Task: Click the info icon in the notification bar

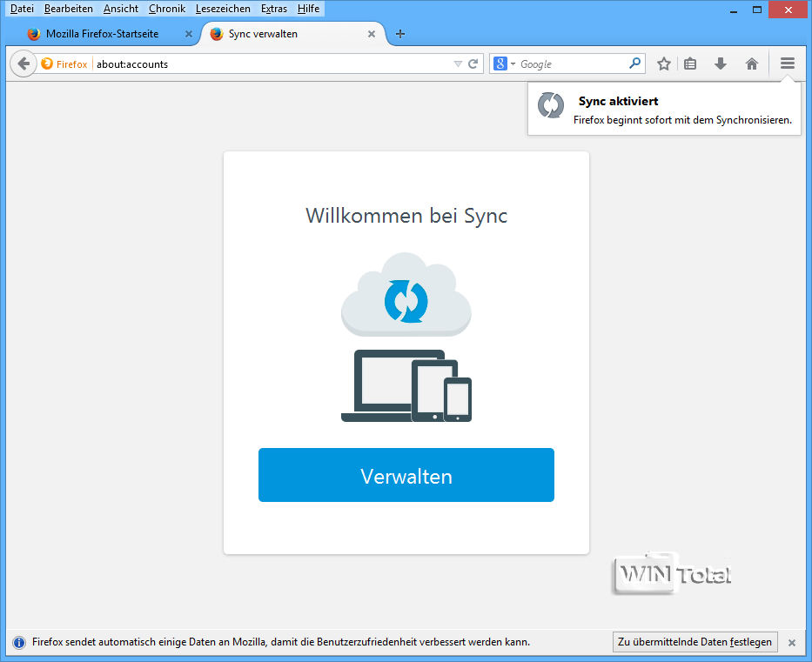Action: coord(19,642)
